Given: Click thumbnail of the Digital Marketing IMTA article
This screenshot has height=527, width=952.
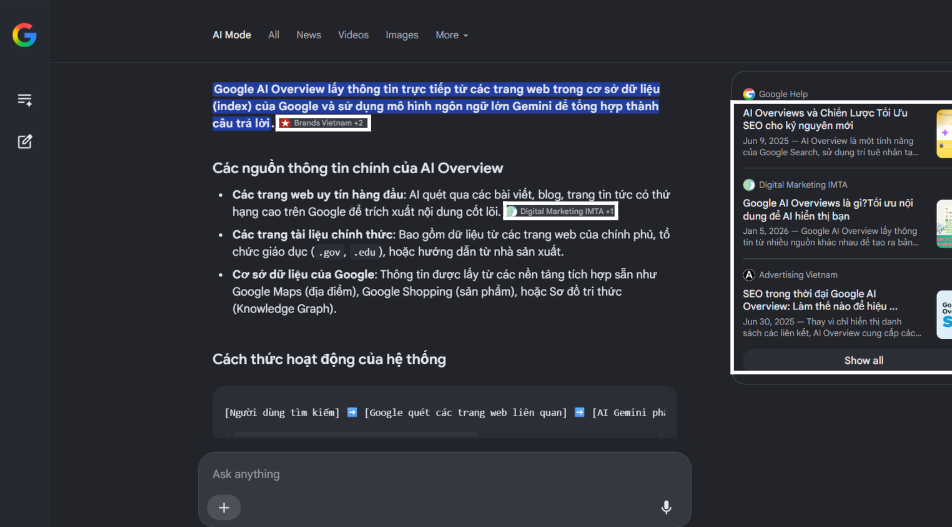Looking at the screenshot, I should [x=944, y=223].
